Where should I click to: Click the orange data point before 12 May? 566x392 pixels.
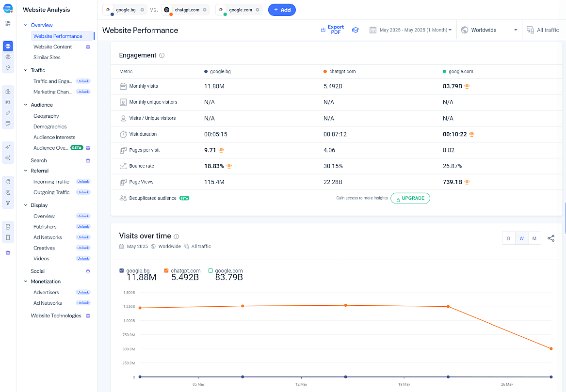(x=243, y=306)
